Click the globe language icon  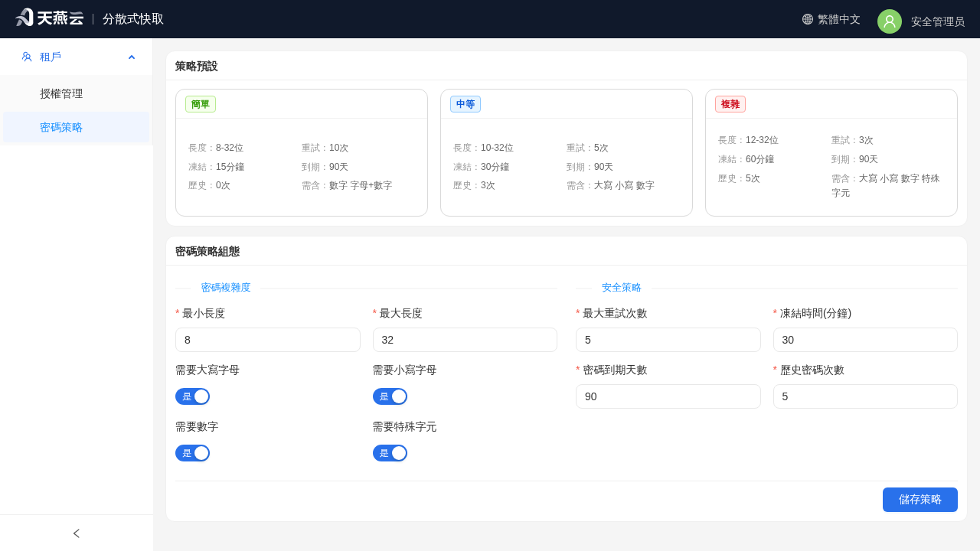pos(808,19)
